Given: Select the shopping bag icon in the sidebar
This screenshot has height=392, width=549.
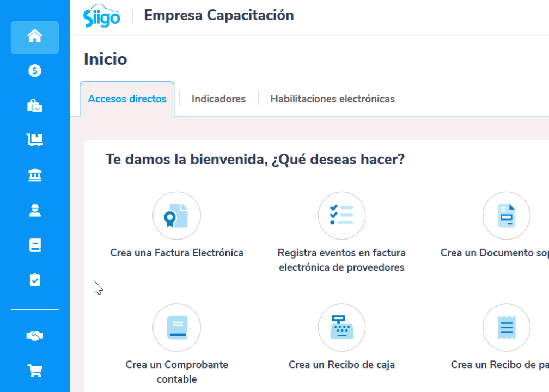Looking at the screenshot, I should click(35, 106).
